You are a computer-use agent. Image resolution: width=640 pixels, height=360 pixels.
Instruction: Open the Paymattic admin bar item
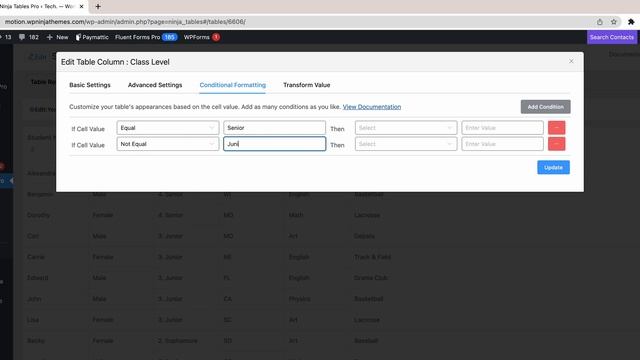click(92, 37)
